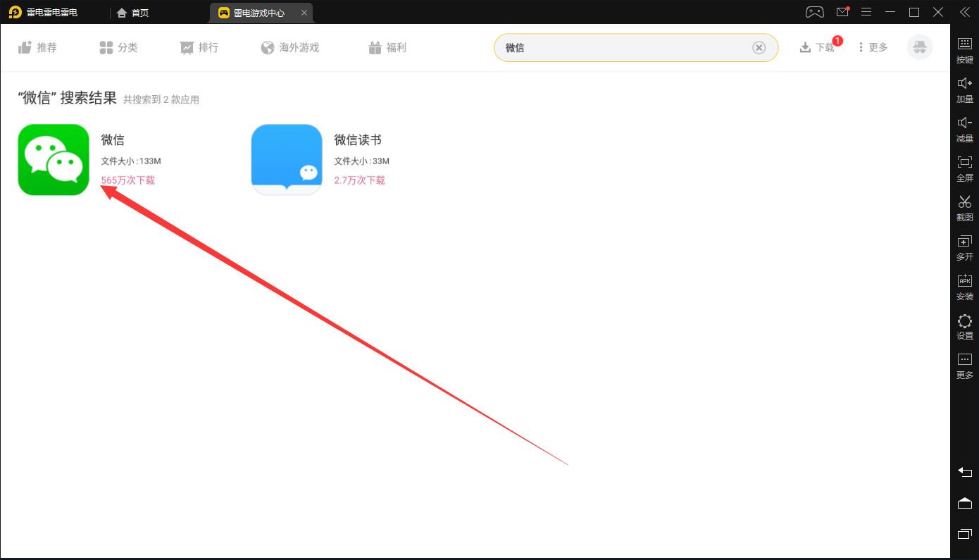Screen dimensions: 979x560
Task: Decrease volume with the 减量 icon
Action: tap(964, 128)
